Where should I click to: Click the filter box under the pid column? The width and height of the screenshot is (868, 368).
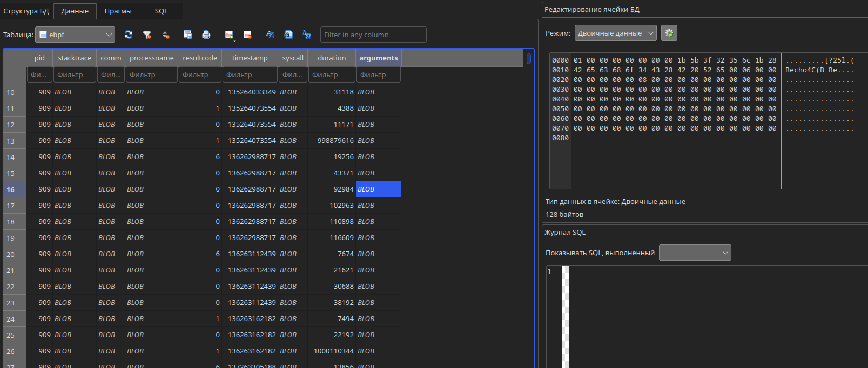point(40,74)
